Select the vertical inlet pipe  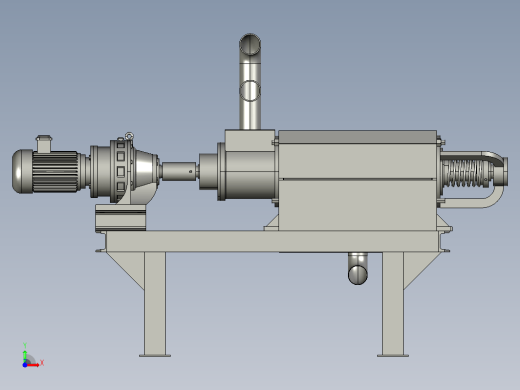coord(250,82)
